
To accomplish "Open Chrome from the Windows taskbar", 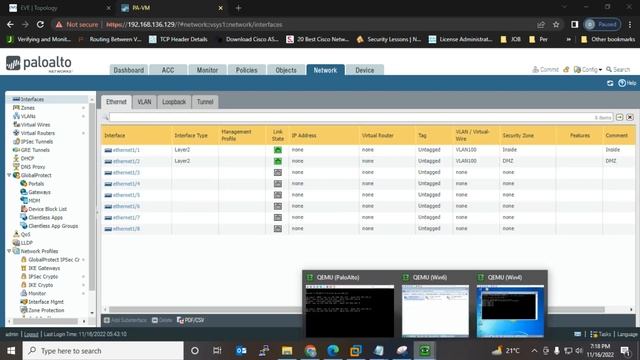I will 310,351.
